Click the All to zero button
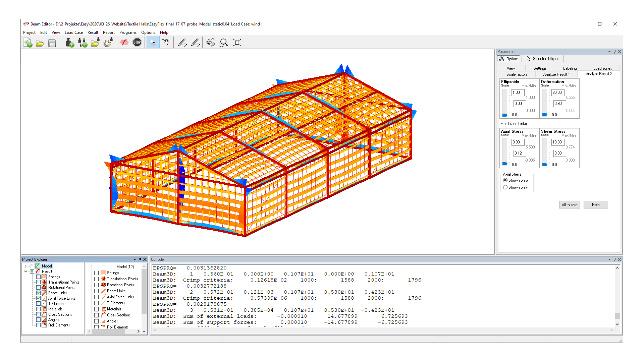This screenshot has height=362, width=644. click(569, 205)
